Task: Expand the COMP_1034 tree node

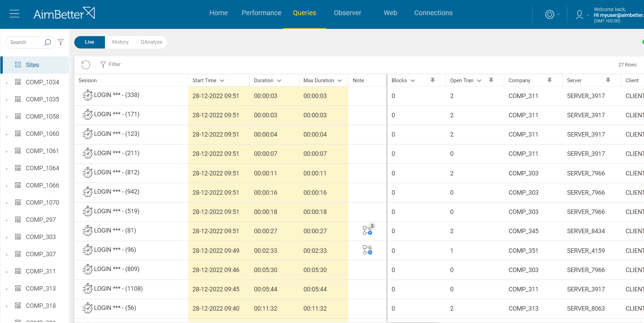Action: click(7, 83)
